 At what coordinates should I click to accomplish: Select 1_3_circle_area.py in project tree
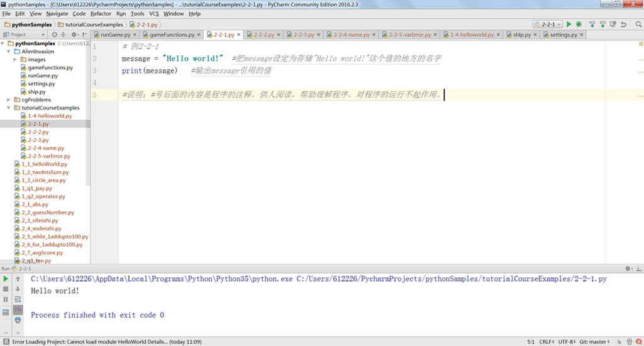(x=43, y=180)
